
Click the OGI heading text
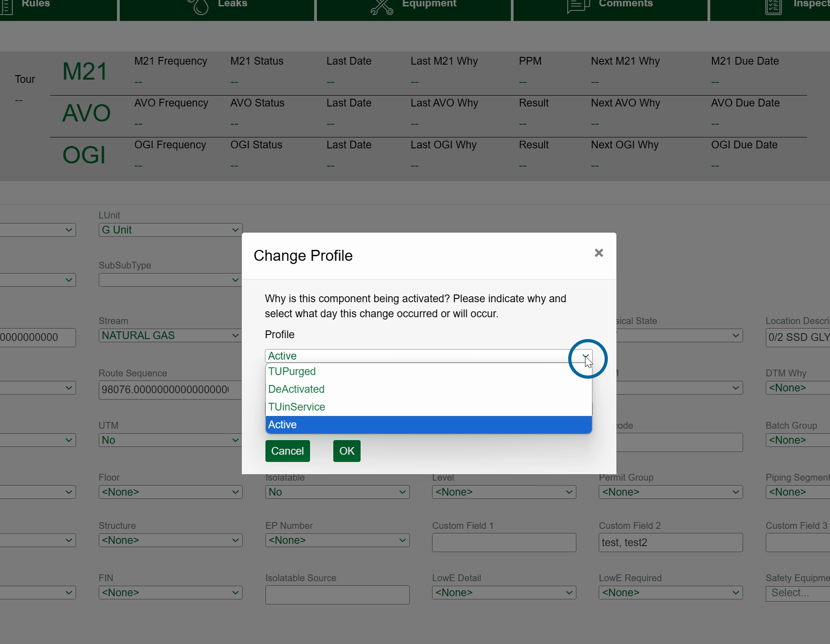click(84, 155)
